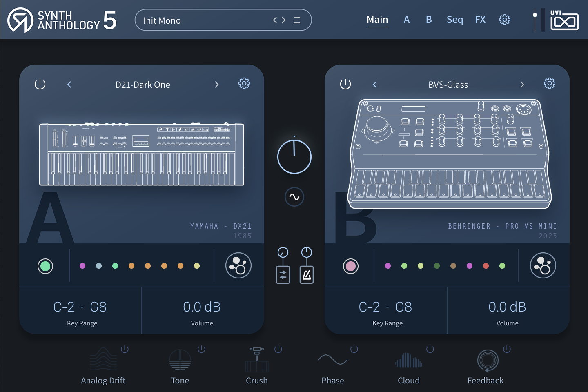Enable Phase power toggle
Screen dimensions: 588x392
[354, 349]
